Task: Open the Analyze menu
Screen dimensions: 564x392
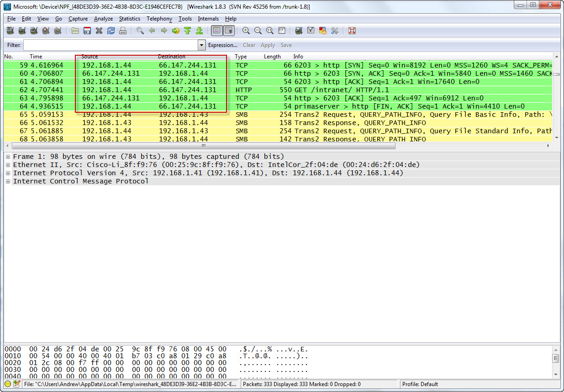Action: click(x=103, y=19)
